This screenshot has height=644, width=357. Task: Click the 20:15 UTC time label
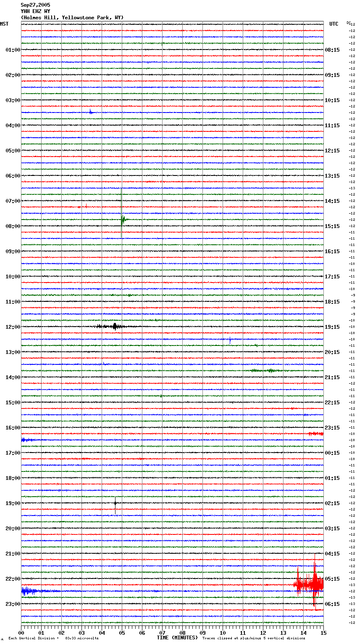coord(332,352)
